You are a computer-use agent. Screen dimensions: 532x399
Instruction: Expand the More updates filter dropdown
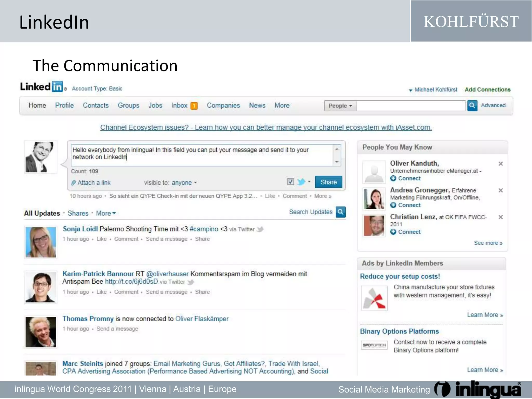(x=106, y=213)
